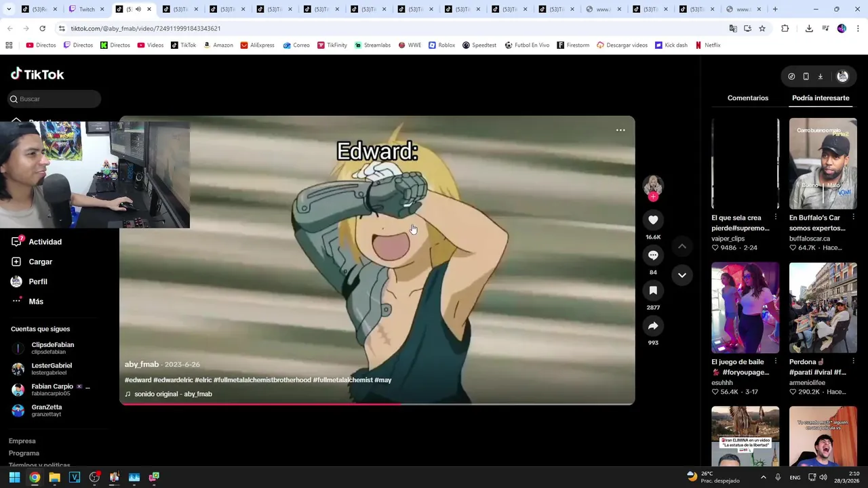This screenshot has width=868, height=488.
Task: Save video with the bookmark icon
Action: pos(653,290)
